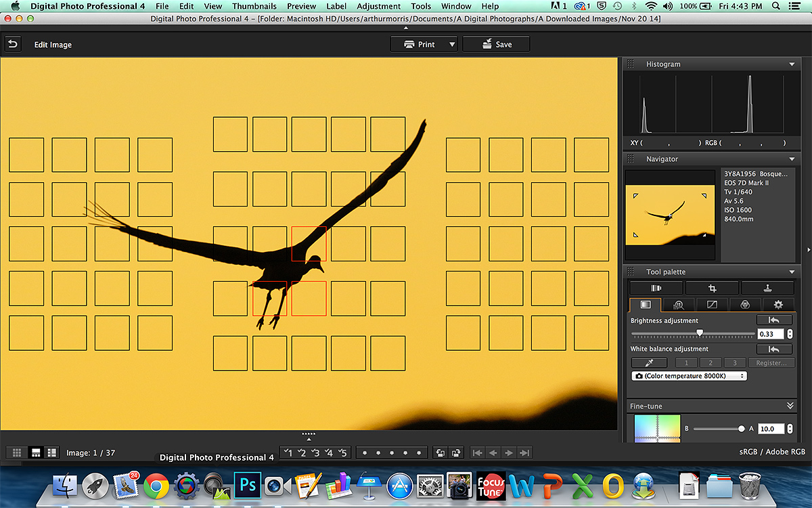The width and height of the screenshot is (812, 508).
Task: Apply check mark 3 to the image
Action: pyautogui.click(x=315, y=452)
